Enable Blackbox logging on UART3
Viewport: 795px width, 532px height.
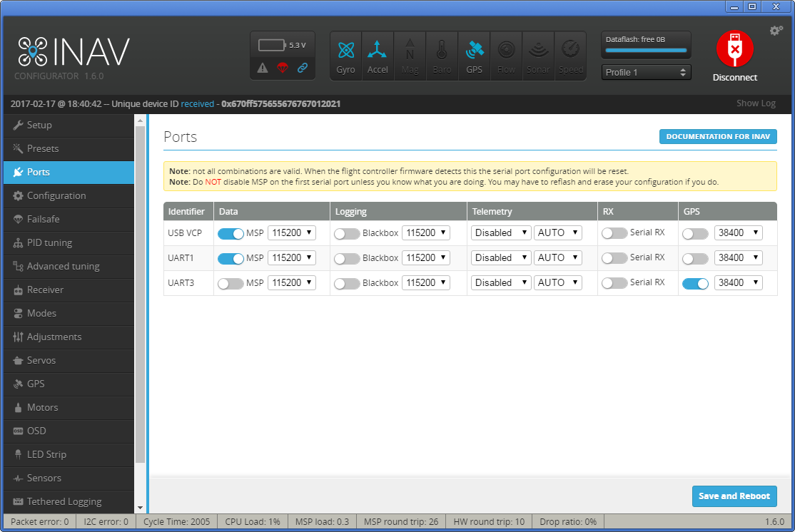[347, 283]
